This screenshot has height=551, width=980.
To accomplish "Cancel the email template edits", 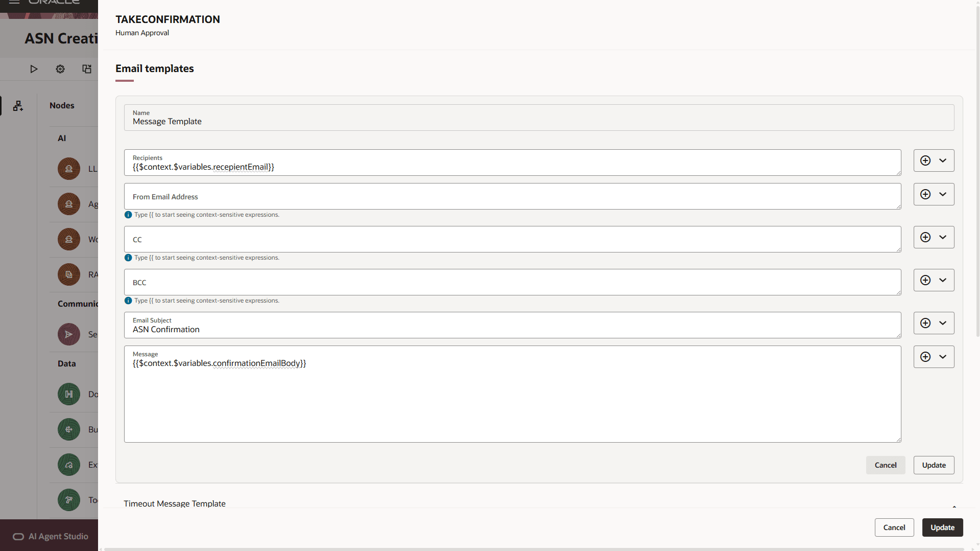I will tap(885, 465).
